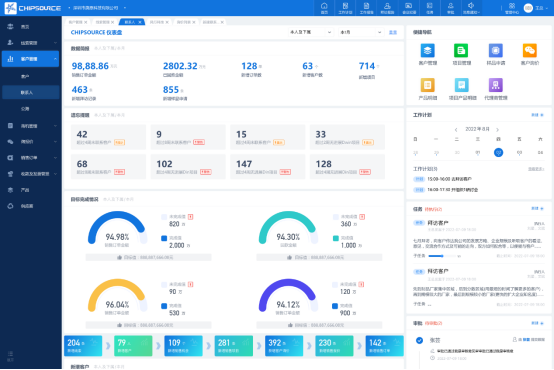Select the 联系人 item in the sidebar
Screen dimensions: 554x370
click(30, 93)
